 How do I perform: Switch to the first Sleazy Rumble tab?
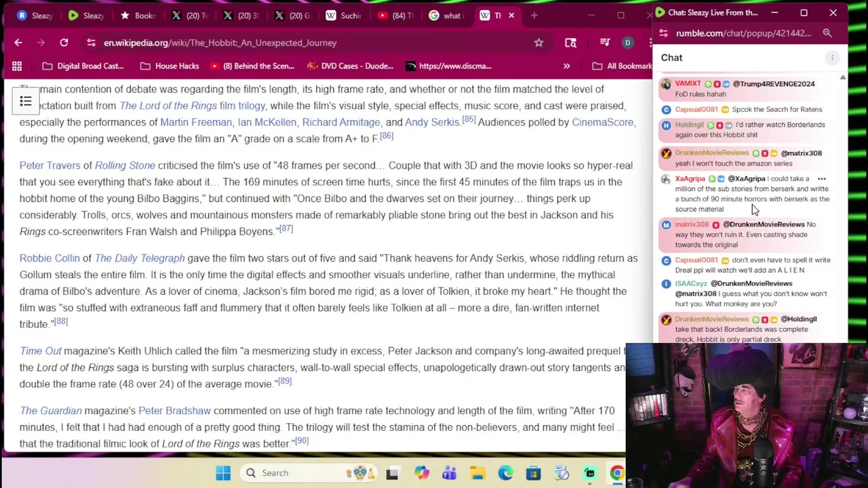(34, 15)
